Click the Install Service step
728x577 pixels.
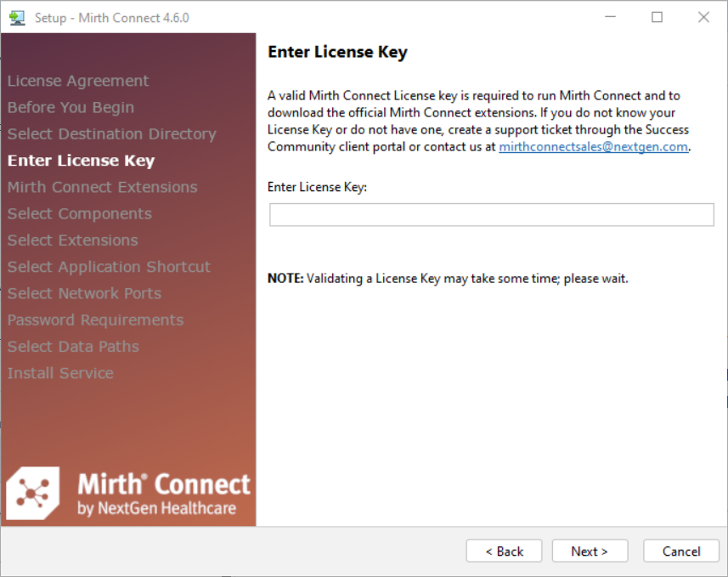(60, 373)
